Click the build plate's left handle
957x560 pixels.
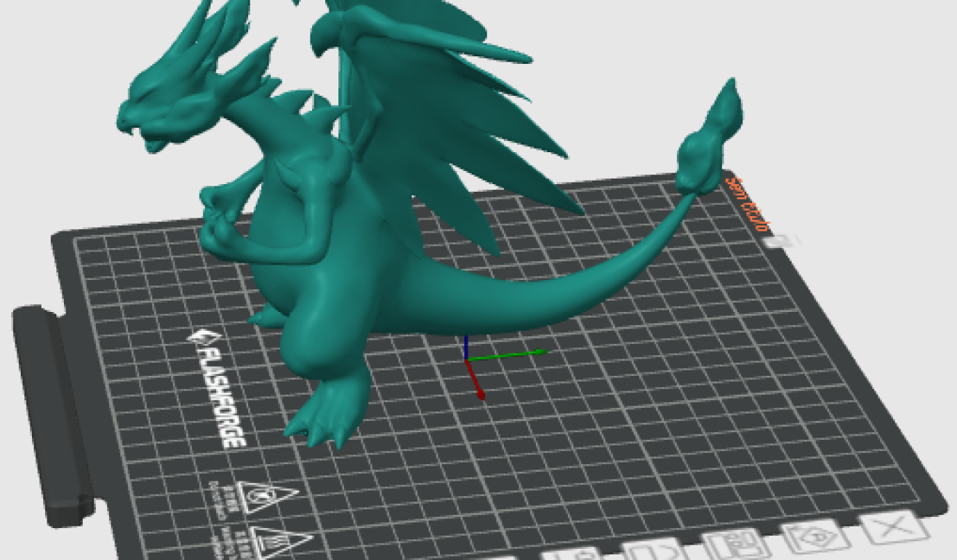(52, 410)
